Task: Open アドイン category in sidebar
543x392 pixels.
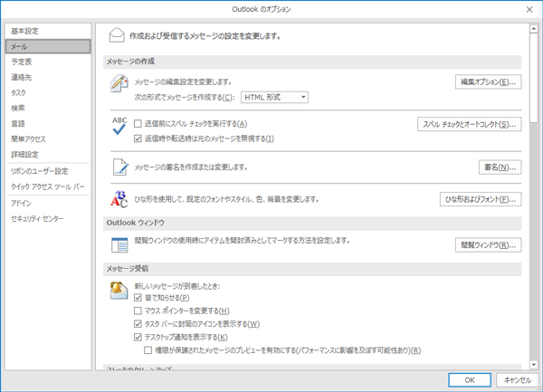Action: tap(48, 203)
